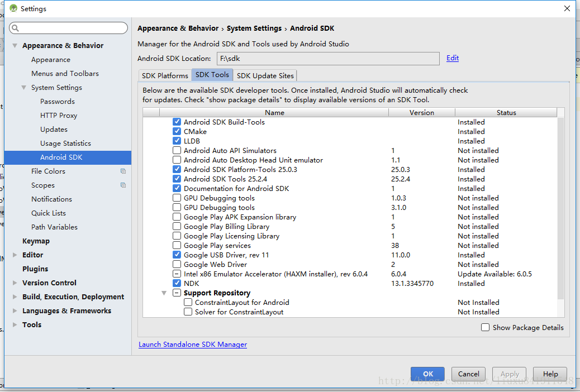Toggle Google USB Driver checkbox
Image resolution: width=580 pixels, height=392 pixels.
pos(177,255)
